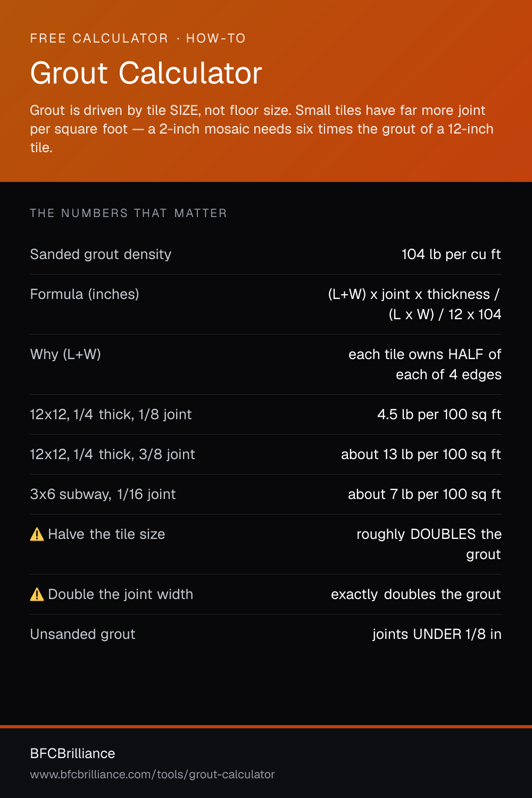This screenshot has height=798, width=532.
Task: Click the FREE CALCULATOR · HOW-TO label
Action: pos(138,38)
